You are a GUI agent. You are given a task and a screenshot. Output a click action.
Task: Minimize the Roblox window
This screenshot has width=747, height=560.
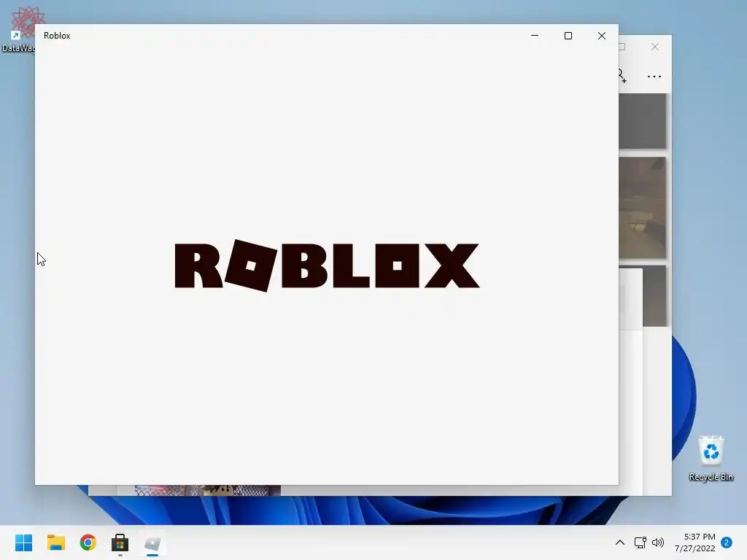pyautogui.click(x=535, y=36)
